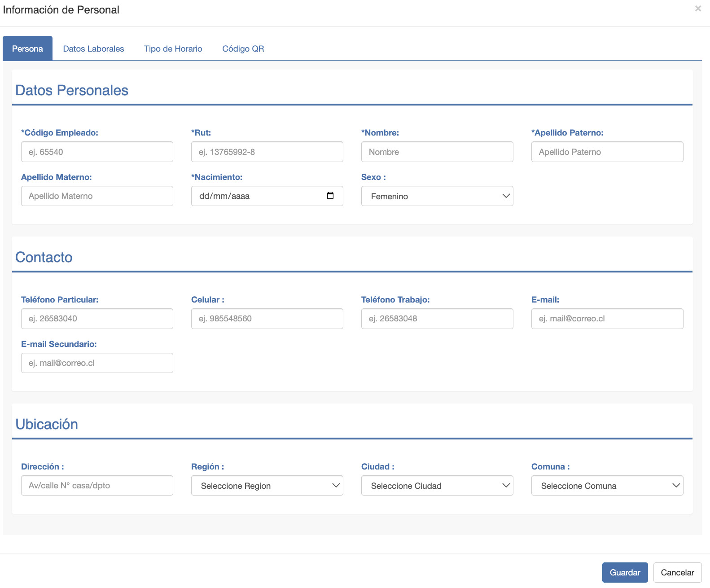This screenshot has width=710, height=588.
Task: Expand the Sexo dropdown showing Femenino
Action: [x=437, y=196]
